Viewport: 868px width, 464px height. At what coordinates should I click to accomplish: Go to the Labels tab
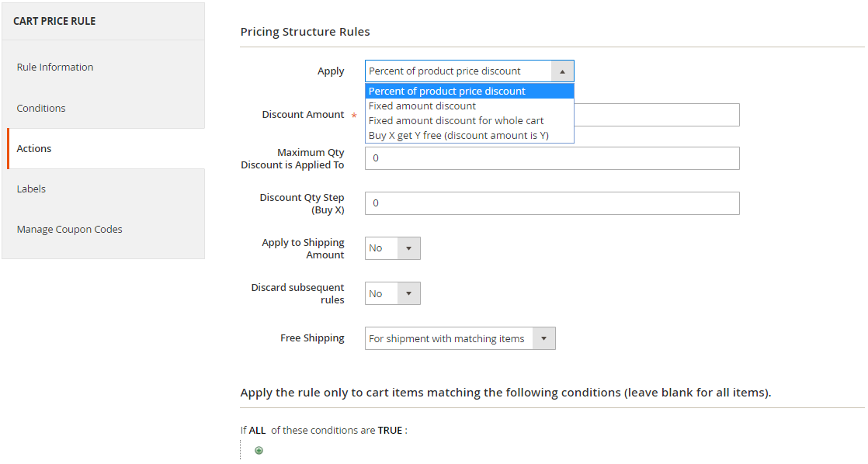(x=31, y=189)
